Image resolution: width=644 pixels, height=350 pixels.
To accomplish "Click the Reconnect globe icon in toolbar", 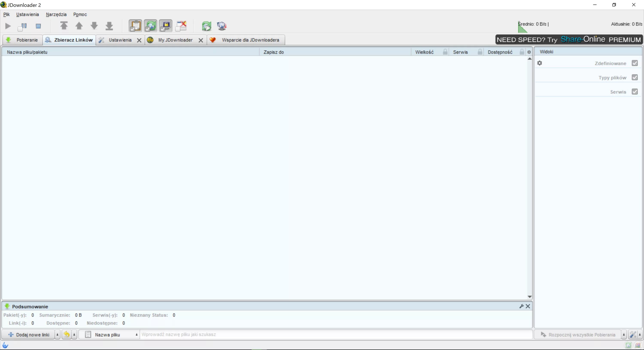I will (x=222, y=26).
